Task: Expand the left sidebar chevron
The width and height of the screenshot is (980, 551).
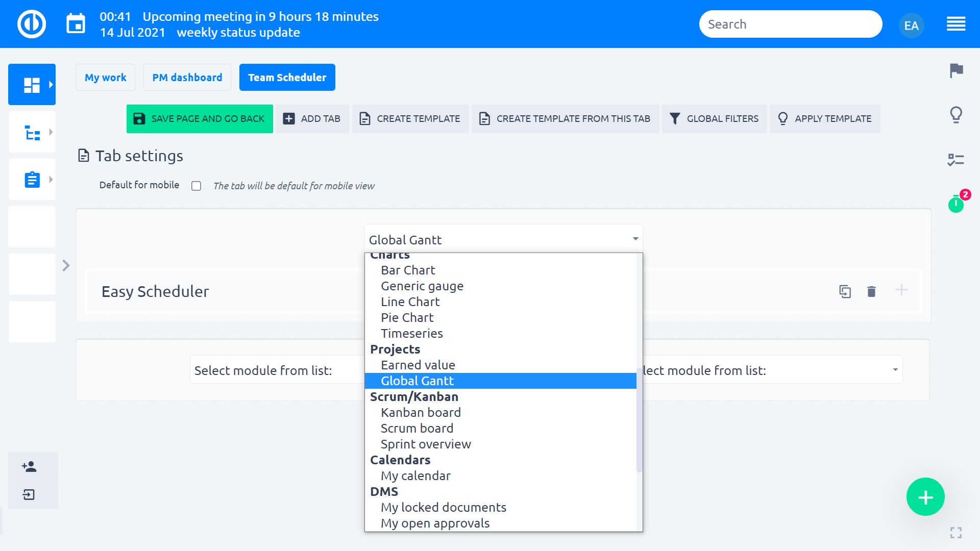Action: point(66,266)
